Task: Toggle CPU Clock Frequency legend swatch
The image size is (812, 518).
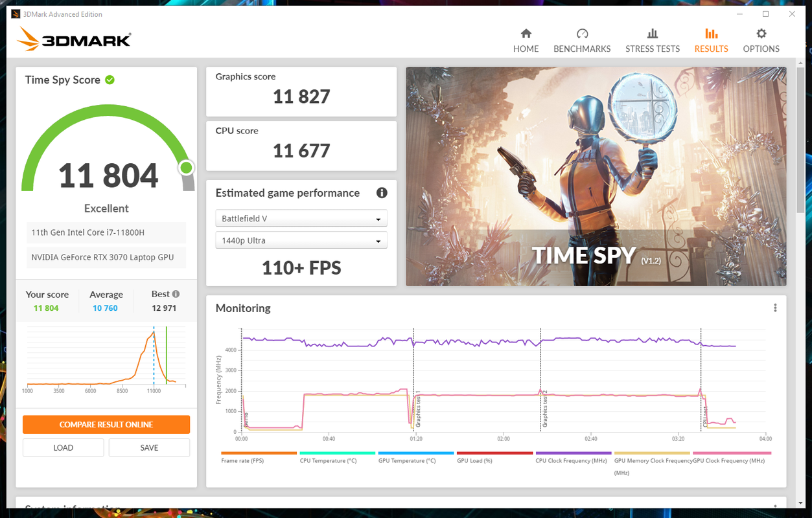Action: click(x=574, y=453)
